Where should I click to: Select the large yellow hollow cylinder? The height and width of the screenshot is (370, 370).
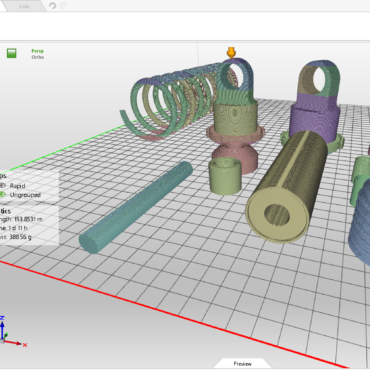point(287,187)
